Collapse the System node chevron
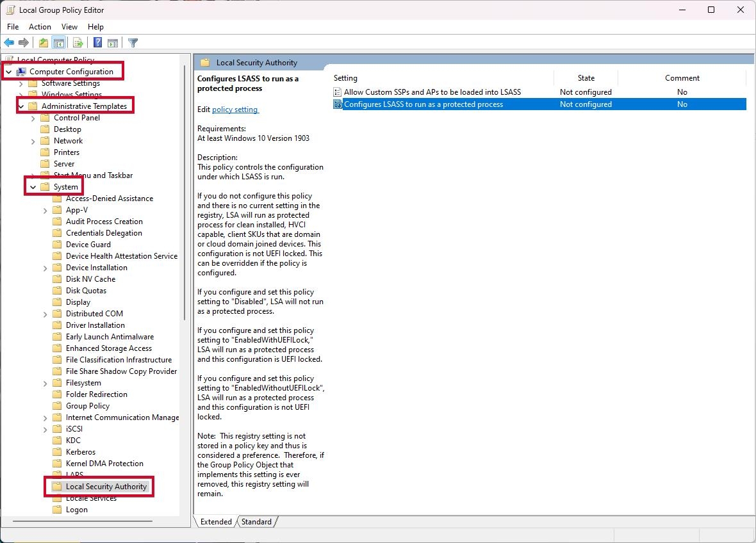 point(32,186)
